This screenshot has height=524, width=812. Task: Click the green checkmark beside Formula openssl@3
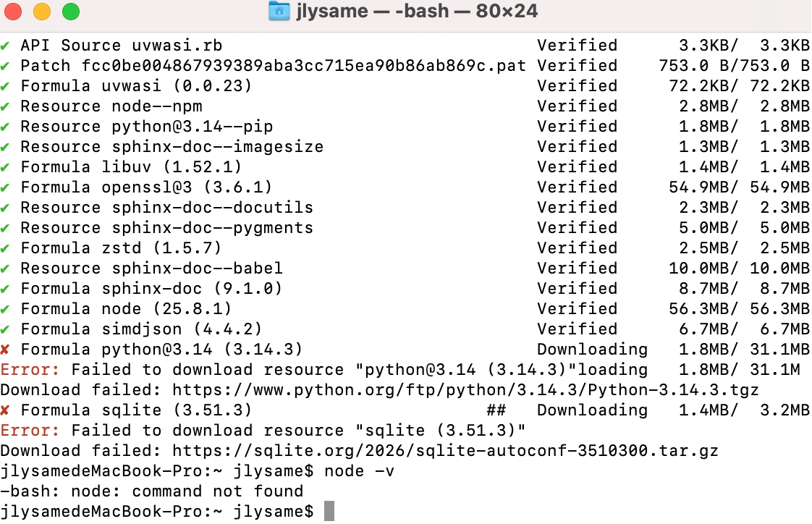click(x=5, y=187)
